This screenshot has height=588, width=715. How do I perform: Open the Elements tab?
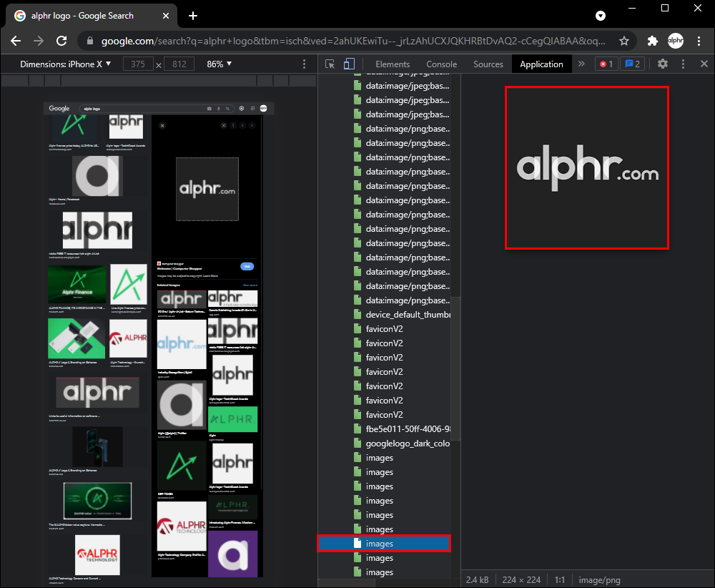[x=393, y=64]
